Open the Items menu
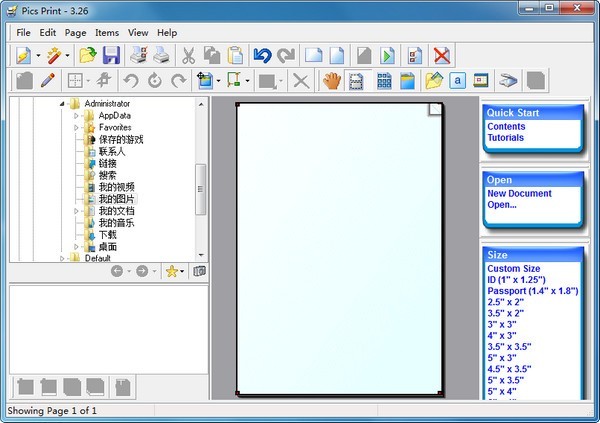 coord(107,33)
